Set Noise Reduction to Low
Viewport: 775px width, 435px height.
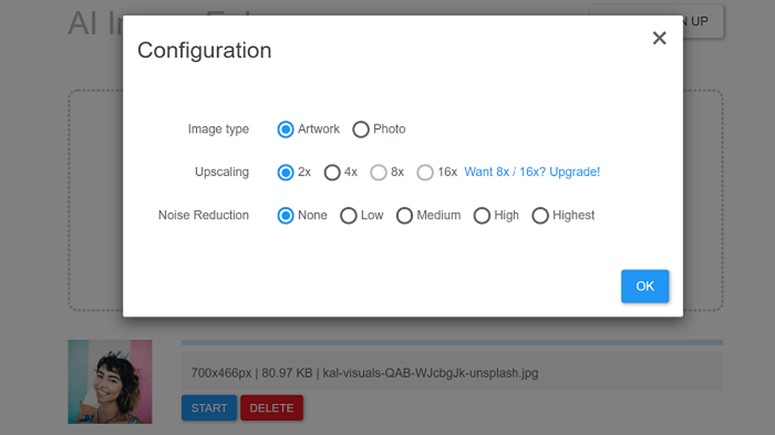(349, 215)
